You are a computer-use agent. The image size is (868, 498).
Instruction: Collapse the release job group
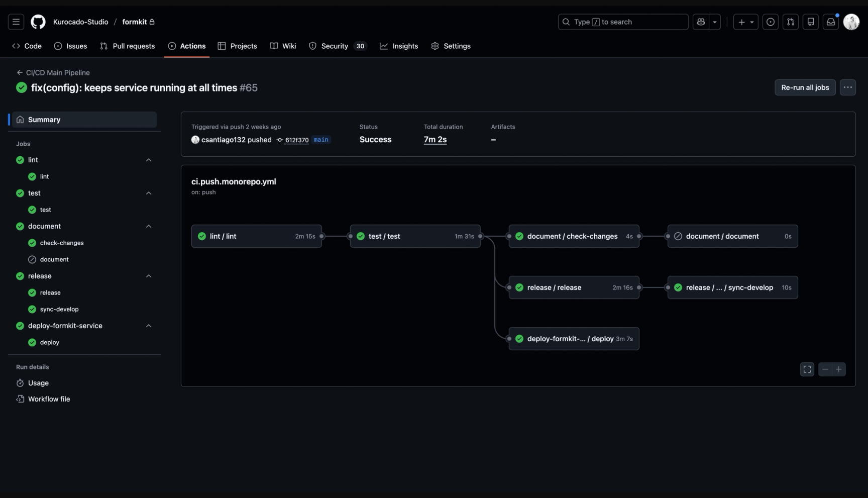(149, 276)
